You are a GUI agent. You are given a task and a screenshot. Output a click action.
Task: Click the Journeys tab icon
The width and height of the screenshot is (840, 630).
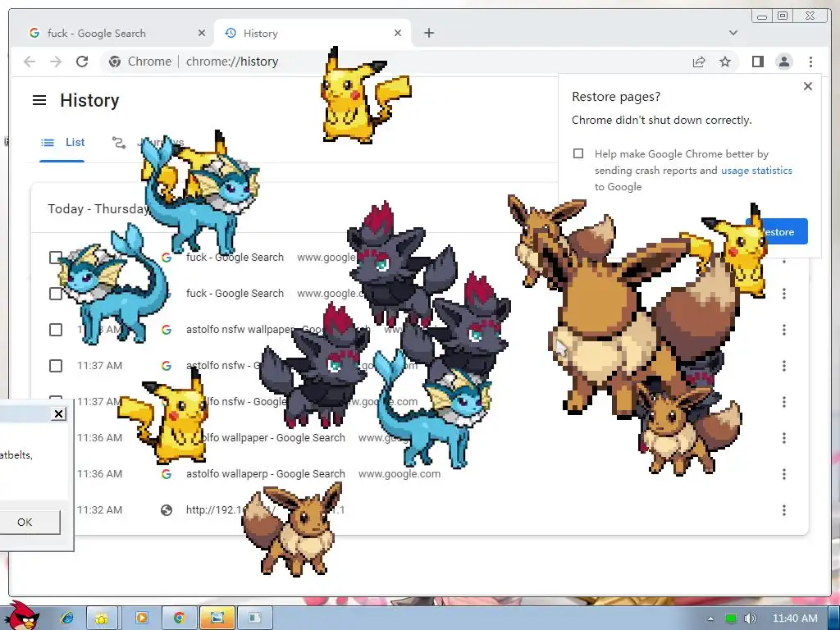click(118, 143)
